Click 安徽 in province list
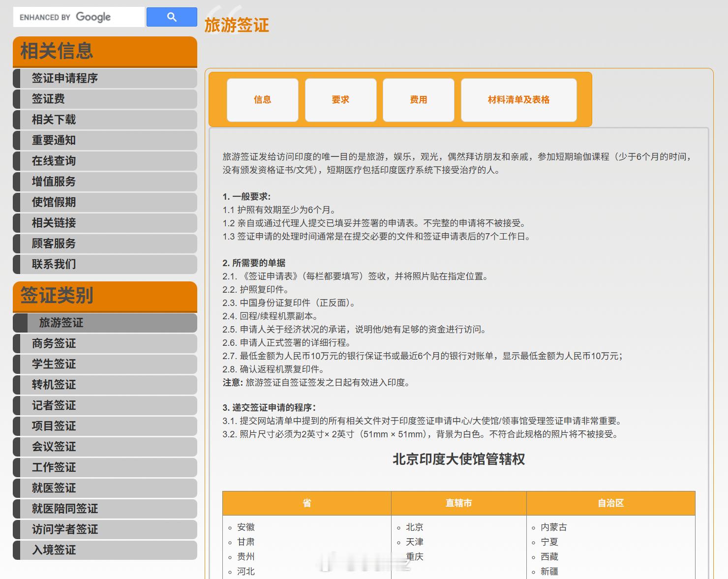The height and width of the screenshot is (579, 728). [246, 527]
